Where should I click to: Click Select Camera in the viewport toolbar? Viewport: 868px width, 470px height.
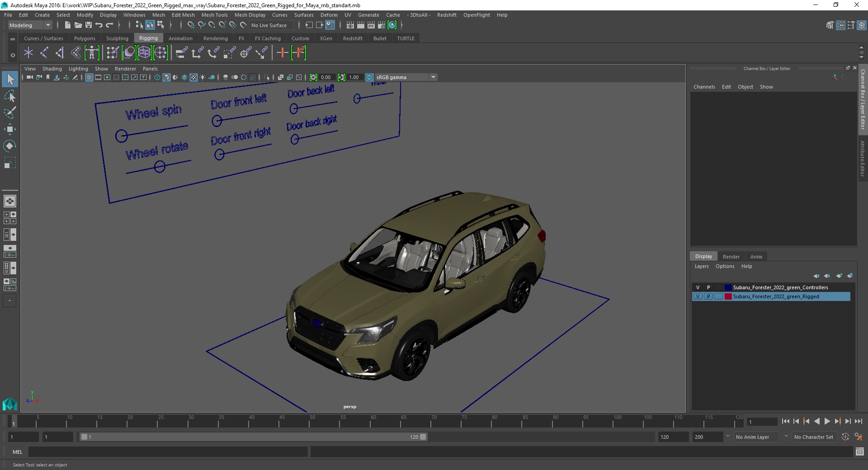coord(29,77)
